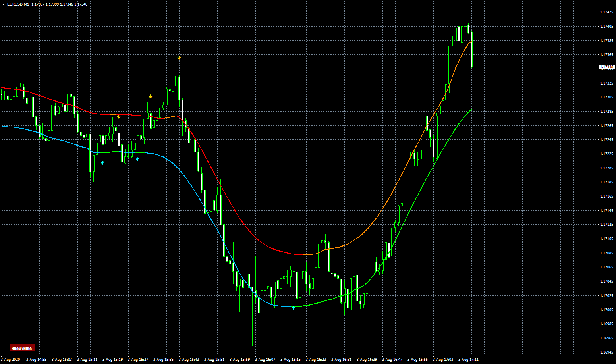Click the cyan up arrow at the trough bottom

coord(294,307)
